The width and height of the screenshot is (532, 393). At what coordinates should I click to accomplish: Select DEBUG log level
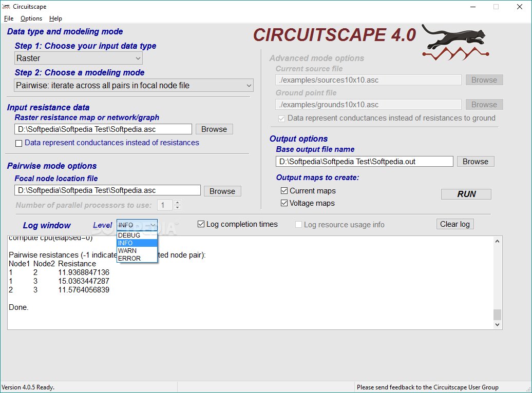tap(137, 235)
